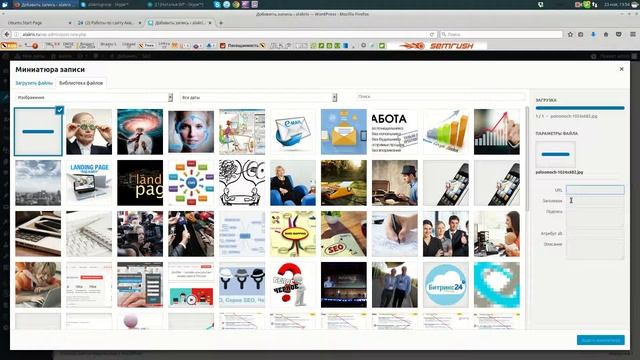
Task: Click the 'Атрибут alt' field
Action: tap(595, 233)
